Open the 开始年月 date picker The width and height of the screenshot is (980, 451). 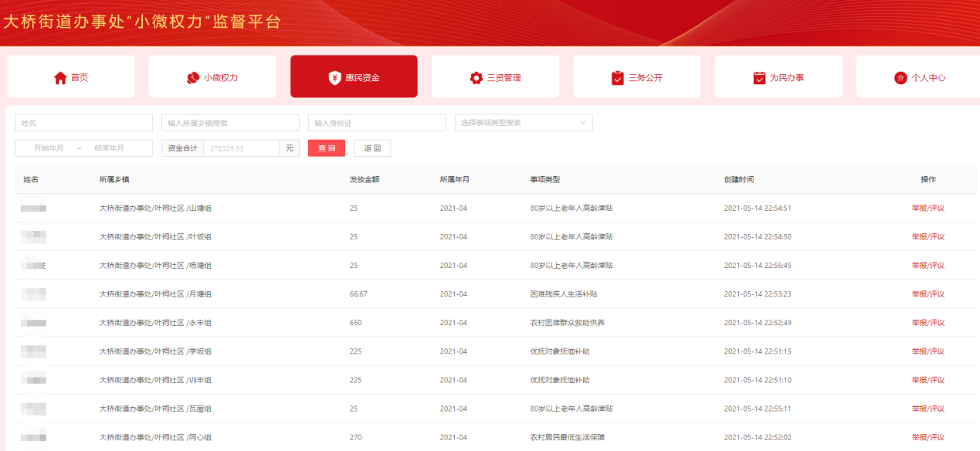(x=49, y=148)
